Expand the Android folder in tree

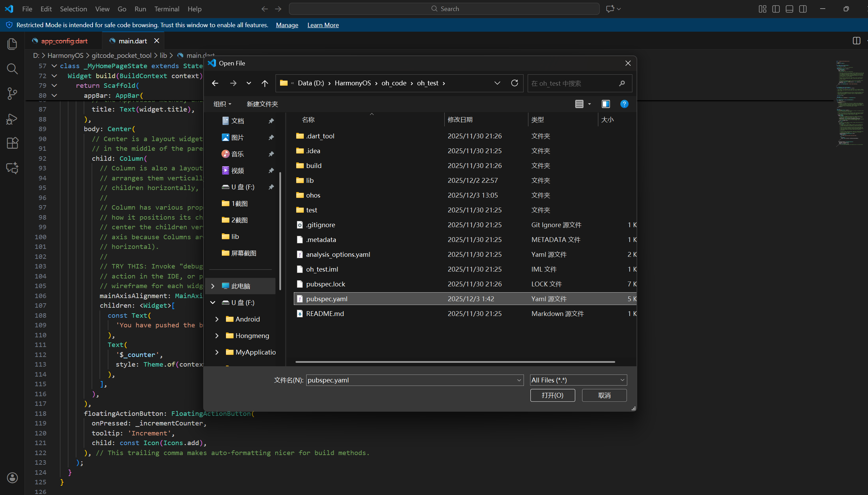[x=217, y=319]
